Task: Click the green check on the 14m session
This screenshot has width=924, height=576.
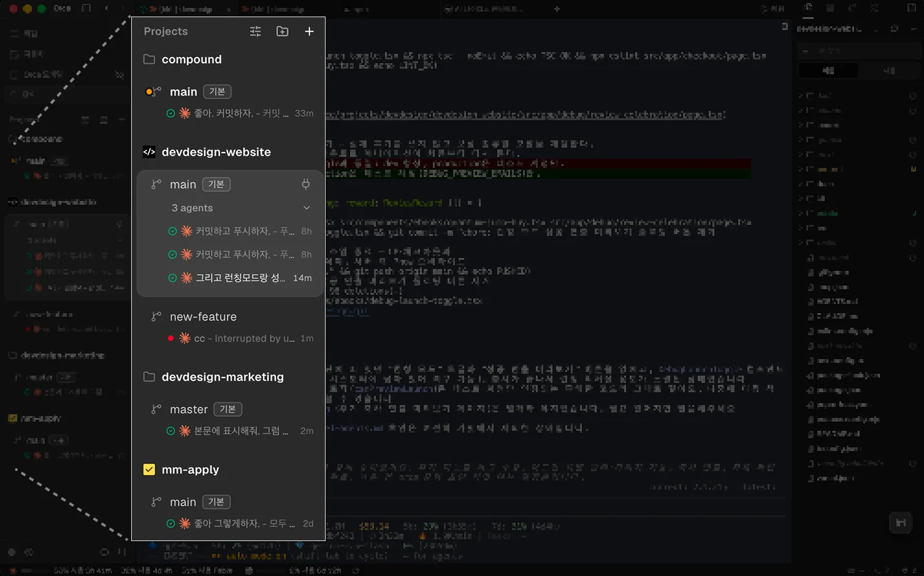Action: [x=172, y=278]
